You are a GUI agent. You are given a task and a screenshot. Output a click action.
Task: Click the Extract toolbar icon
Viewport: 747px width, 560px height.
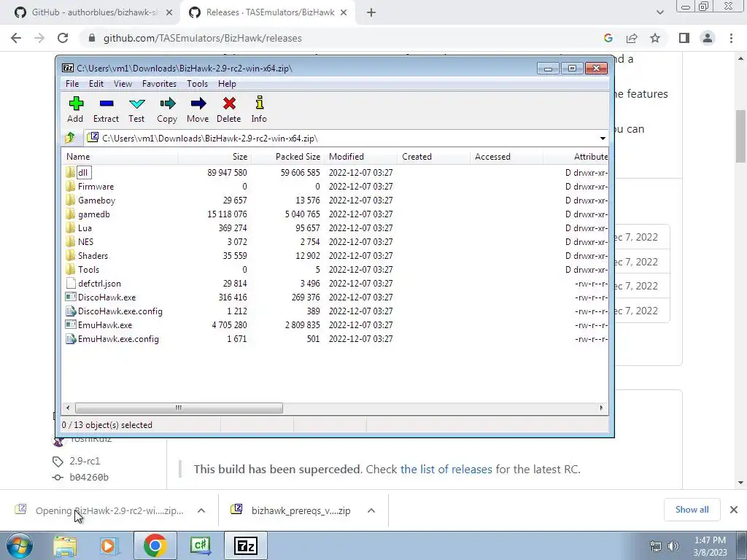106,109
